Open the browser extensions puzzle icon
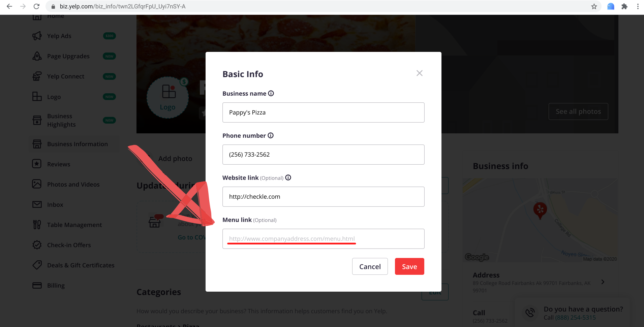The width and height of the screenshot is (644, 327). coord(624,6)
